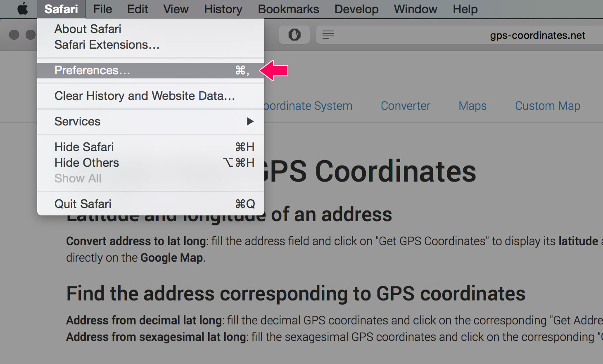
Task: Expand the Services submenu arrow
Action: tap(250, 121)
